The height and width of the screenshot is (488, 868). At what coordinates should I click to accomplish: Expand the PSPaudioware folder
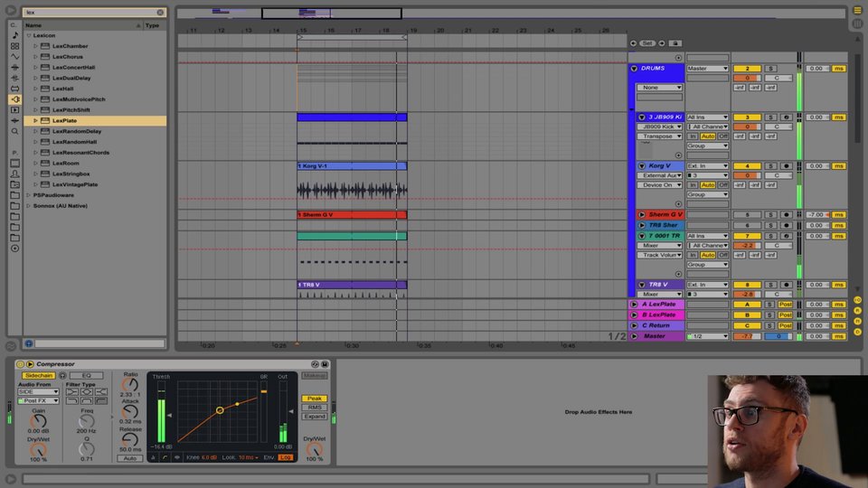click(29, 195)
